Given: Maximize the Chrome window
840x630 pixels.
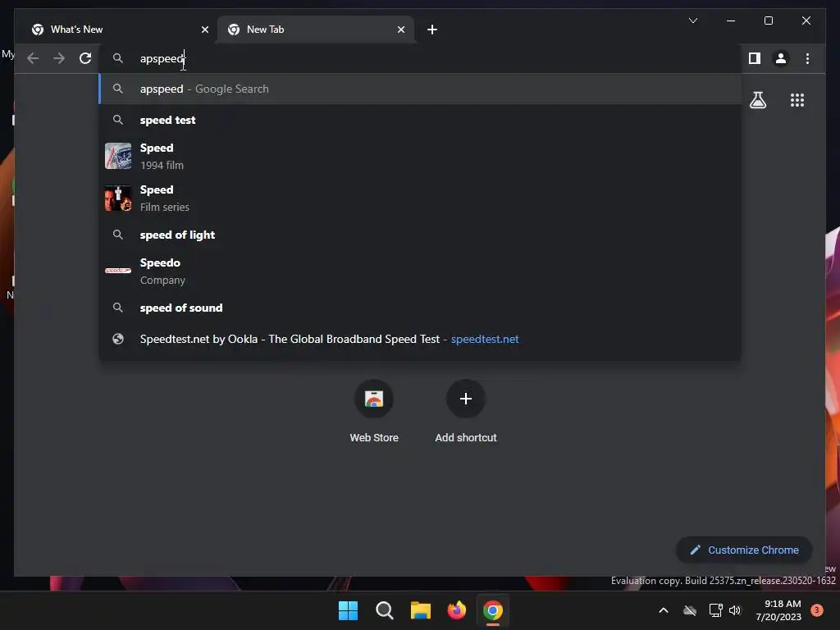Looking at the screenshot, I should click(768, 21).
